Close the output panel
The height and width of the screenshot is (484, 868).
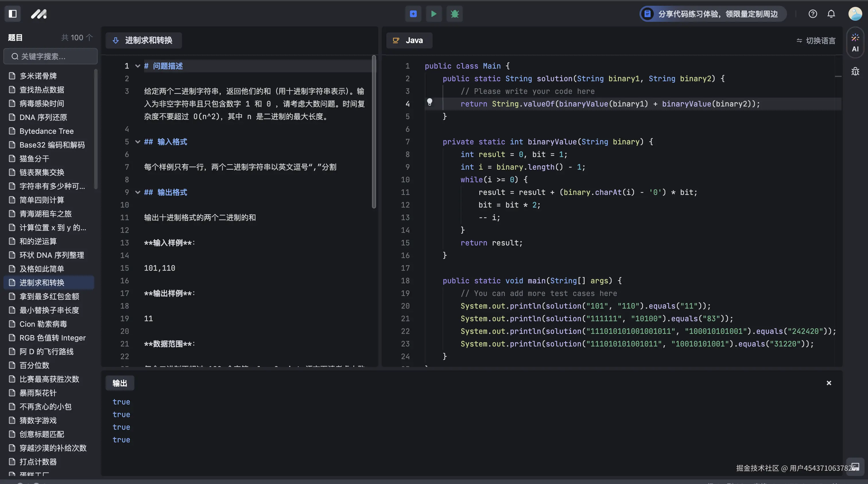coord(829,383)
